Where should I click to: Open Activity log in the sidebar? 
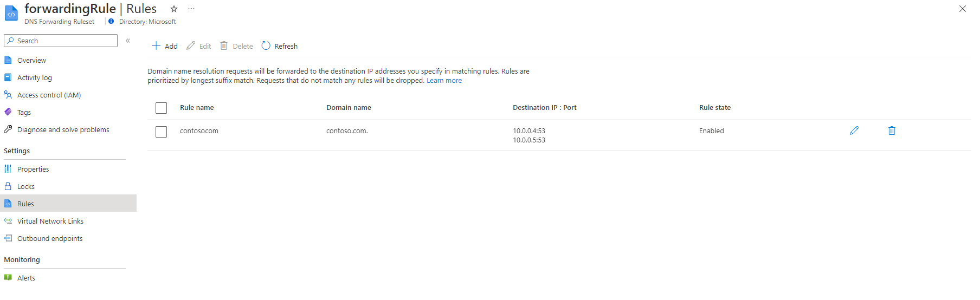tap(35, 77)
